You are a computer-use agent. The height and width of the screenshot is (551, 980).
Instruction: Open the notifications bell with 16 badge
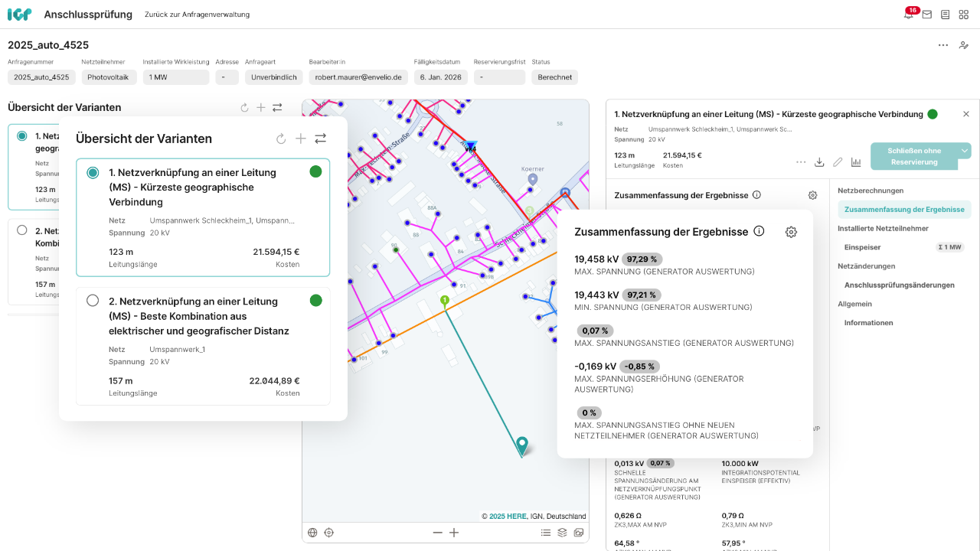click(x=908, y=15)
